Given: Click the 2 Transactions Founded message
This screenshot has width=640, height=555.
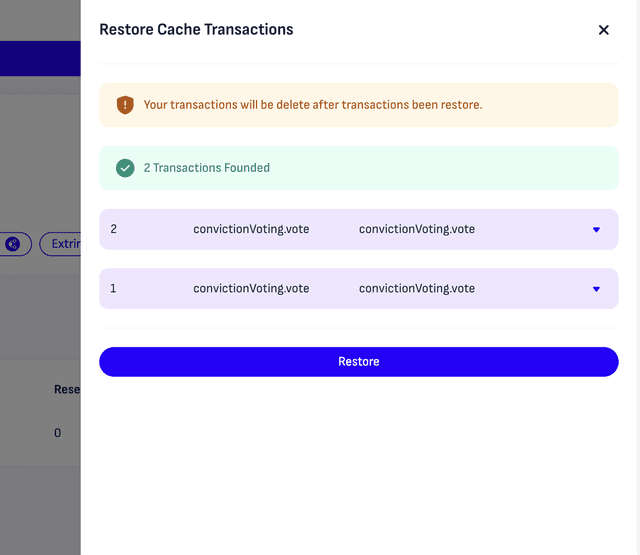Looking at the screenshot, I should tap(206, 168).
